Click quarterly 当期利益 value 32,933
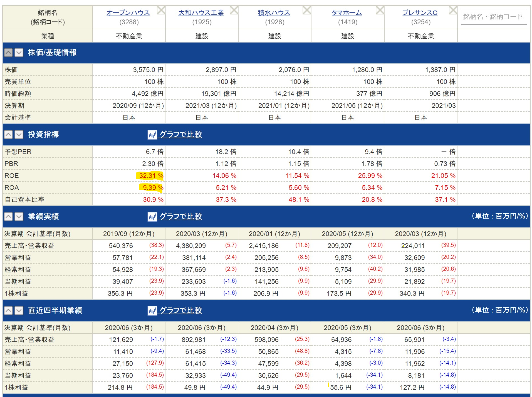532x397 pixels. (196, 376)
